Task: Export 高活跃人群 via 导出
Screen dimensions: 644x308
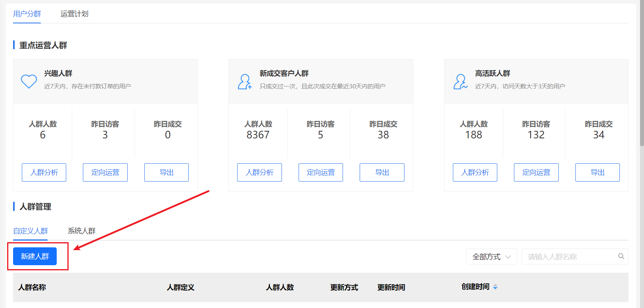Action: click(598, 172)
